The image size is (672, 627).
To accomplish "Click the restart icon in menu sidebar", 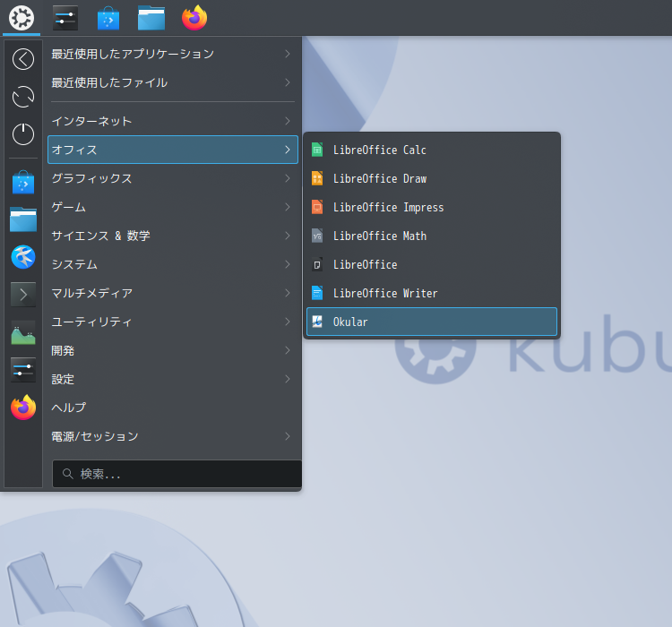I will pyautogui.click(x=23, y=97).
